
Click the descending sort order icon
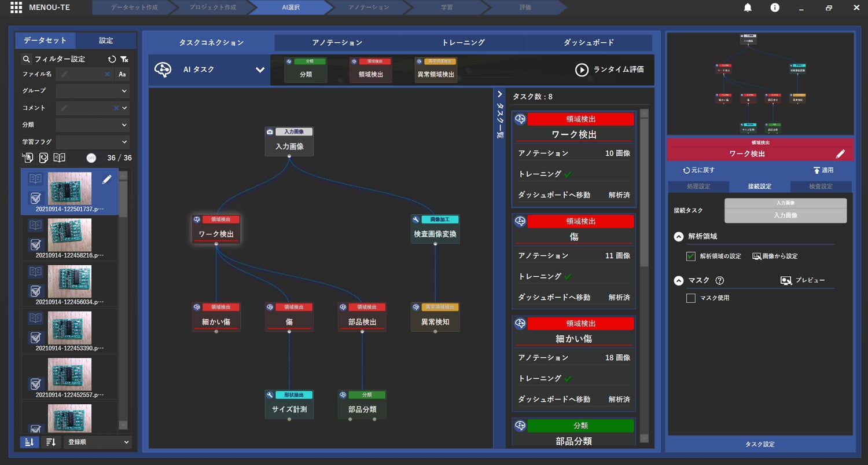[x=50, y=442]
